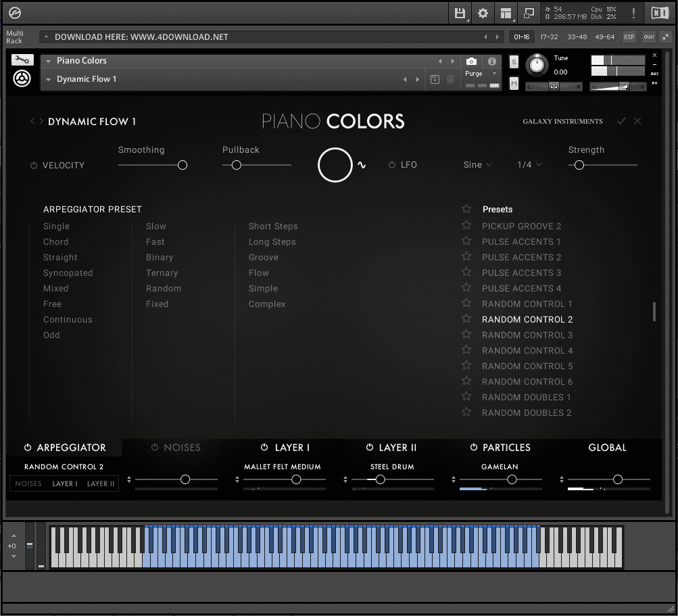Open the KSP script editor button
The image size is (678, 616).
[629, 37]
